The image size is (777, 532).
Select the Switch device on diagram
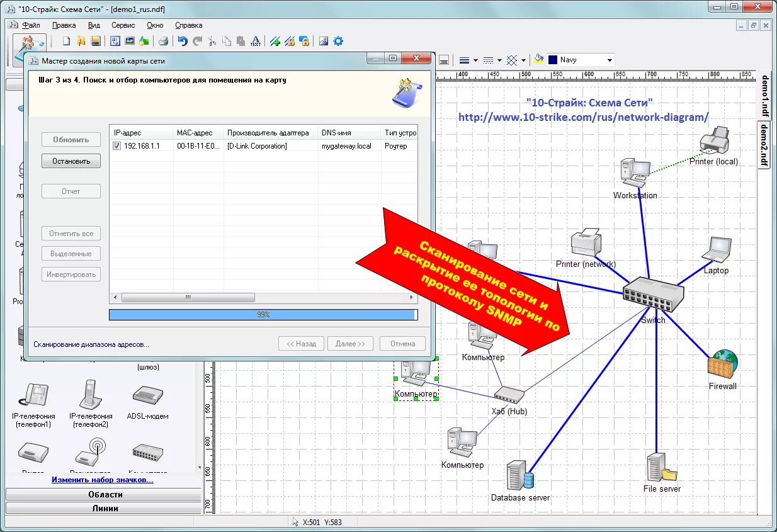tap(653, 295)
